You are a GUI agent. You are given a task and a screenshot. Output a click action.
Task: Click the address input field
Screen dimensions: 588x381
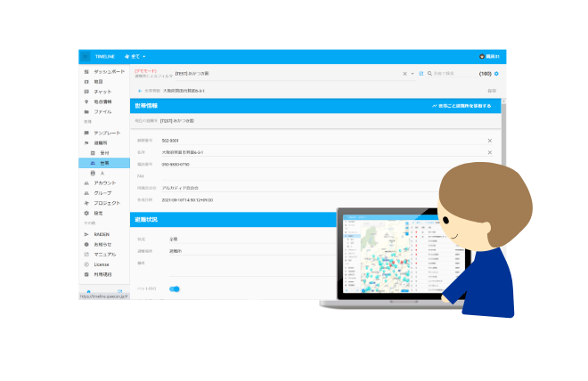(x=323, y=152)
